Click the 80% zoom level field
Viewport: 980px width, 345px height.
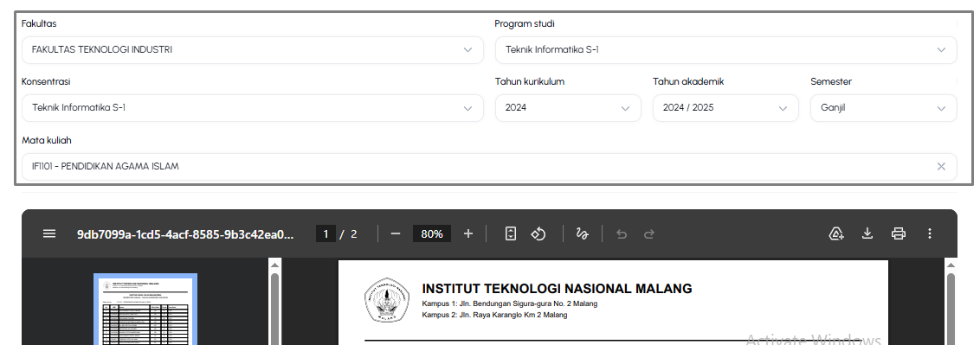(432, 234)
